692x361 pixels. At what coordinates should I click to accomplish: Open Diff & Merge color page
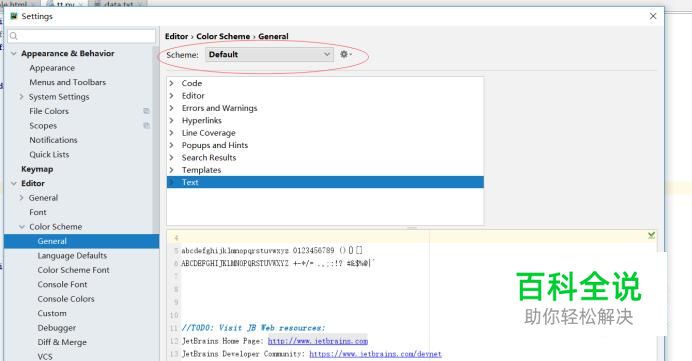[x=62, y=342]
